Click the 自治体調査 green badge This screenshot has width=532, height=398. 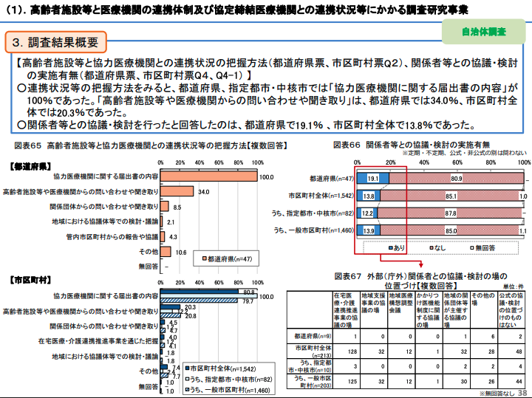coord(484,32)
